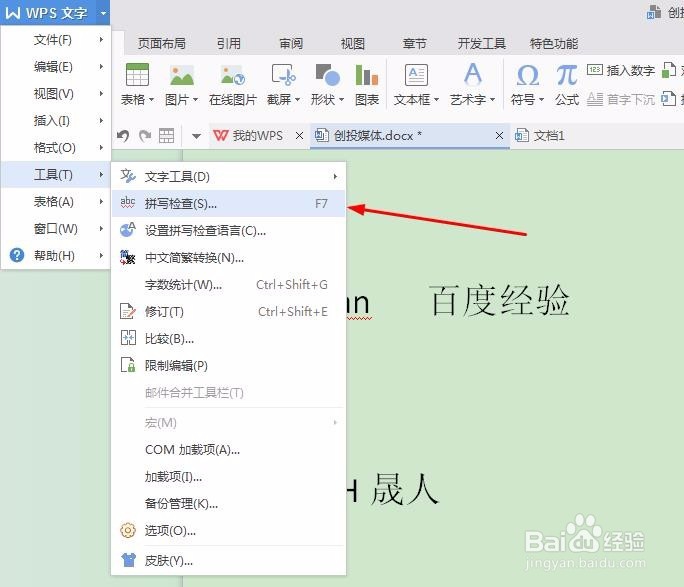This screenshot has height=587, width=684.
Task: Expand the Table (表格) ribbon dropdown arrow
Action: coord(151,99)
